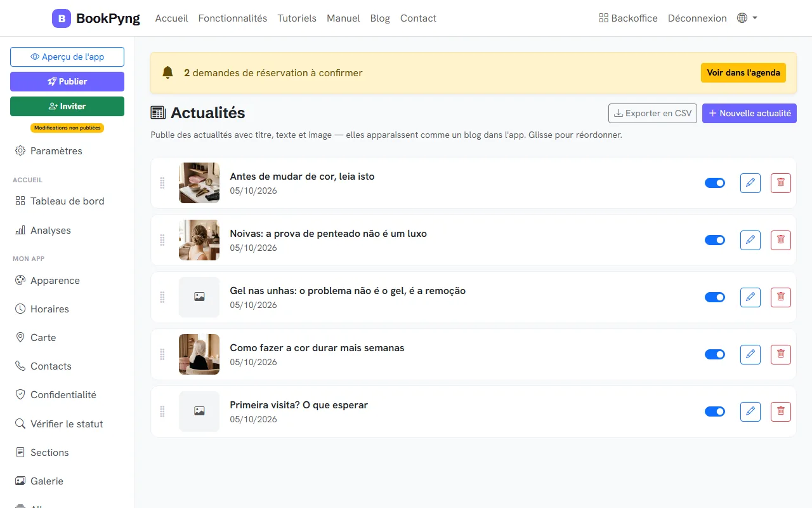Edit the "Como fazer a cor durar" article

pyautogui.click(x=750, y=354)
